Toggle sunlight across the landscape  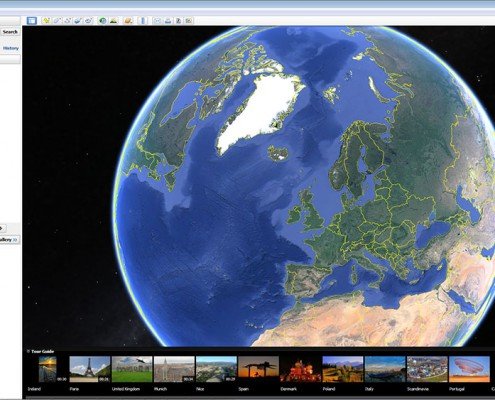pos(113,21)
